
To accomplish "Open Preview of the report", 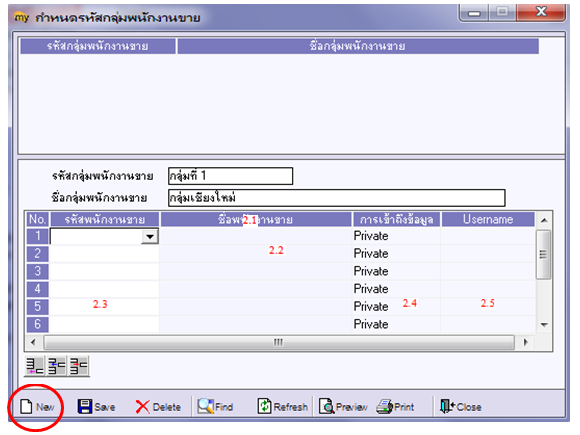I will [326, 406].
